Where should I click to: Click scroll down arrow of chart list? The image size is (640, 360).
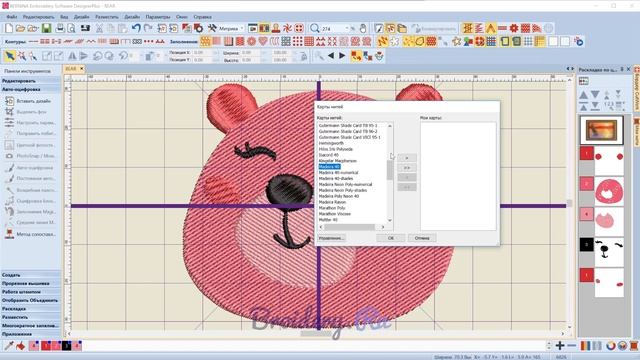(x=390, y=220)
